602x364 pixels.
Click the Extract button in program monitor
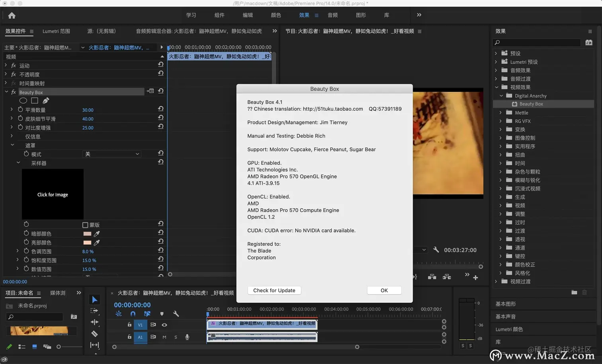click(x=447, y=277)
